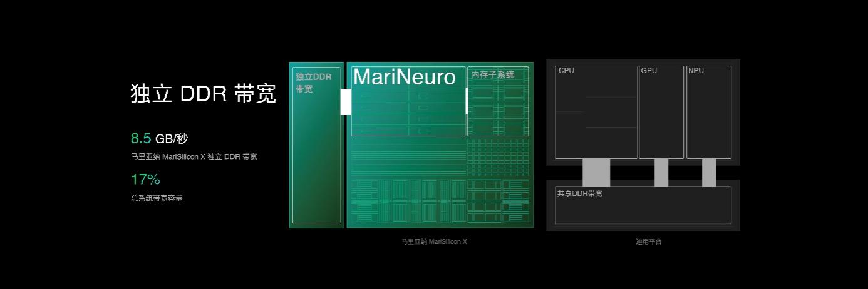Select the GPU box

[x=661, y=113]
